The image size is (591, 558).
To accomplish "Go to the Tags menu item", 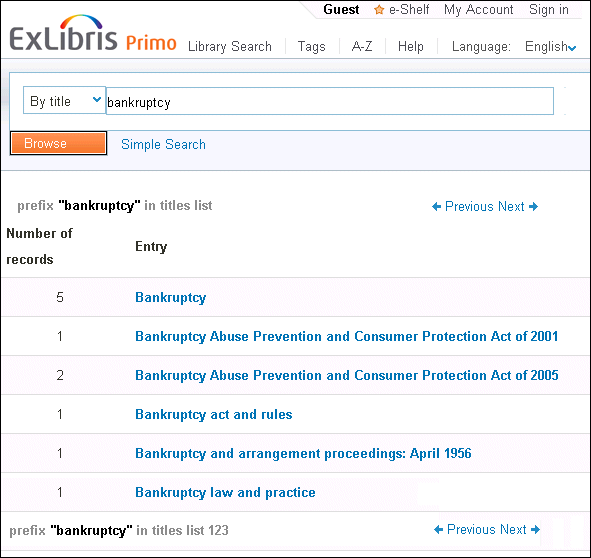I will (x=311, y=47).
